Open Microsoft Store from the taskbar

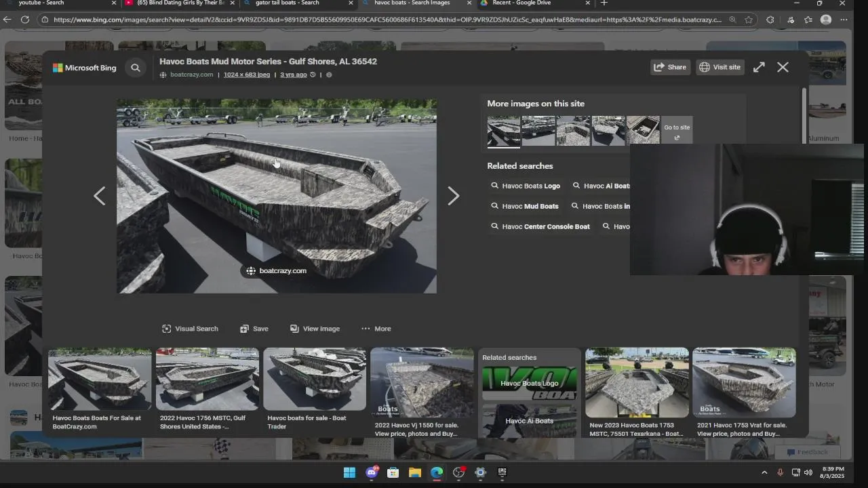[x=393, y=472]
